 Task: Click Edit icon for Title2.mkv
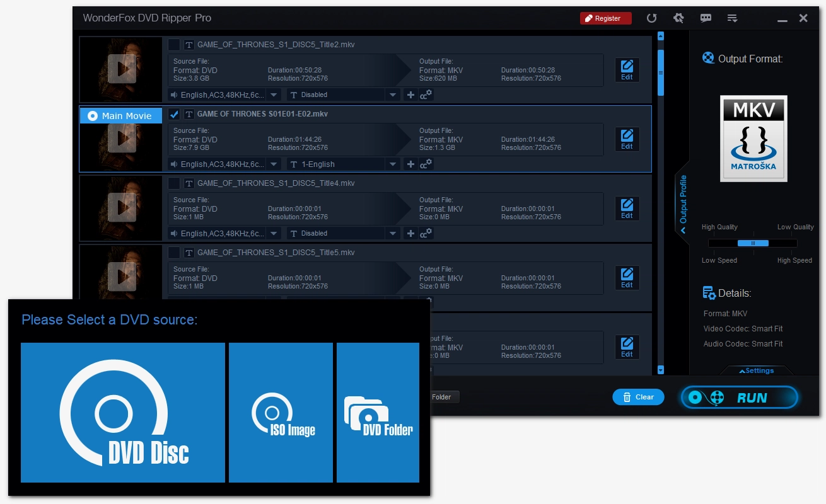[x=627, y=70]
